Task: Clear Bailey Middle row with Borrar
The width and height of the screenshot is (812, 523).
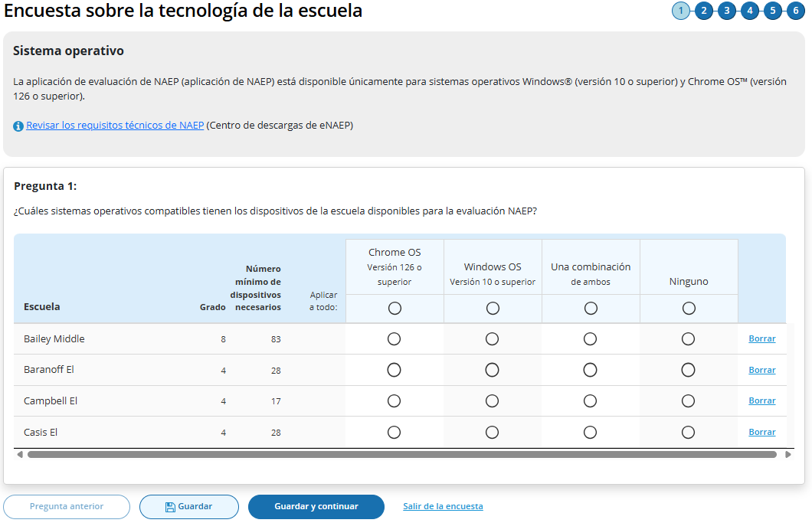Action: tap(761, 338)
